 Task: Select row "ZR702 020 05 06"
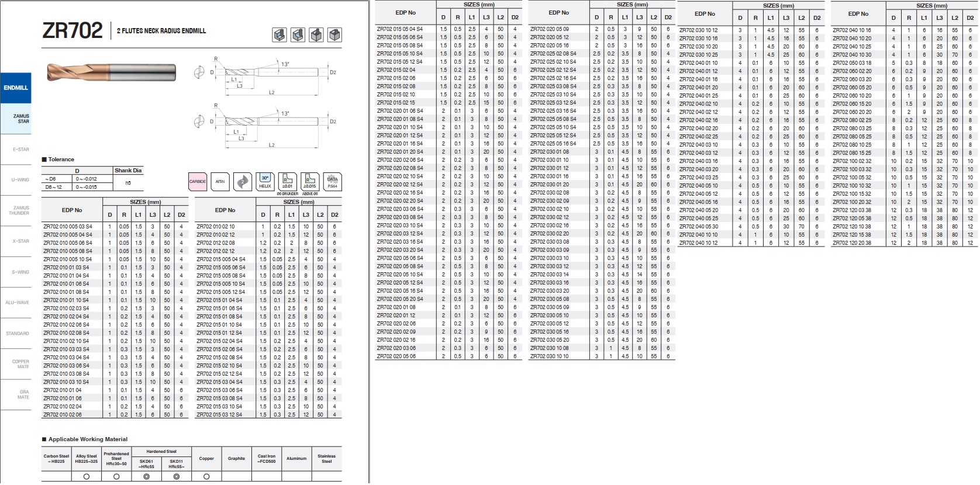[x=448, y=356]
